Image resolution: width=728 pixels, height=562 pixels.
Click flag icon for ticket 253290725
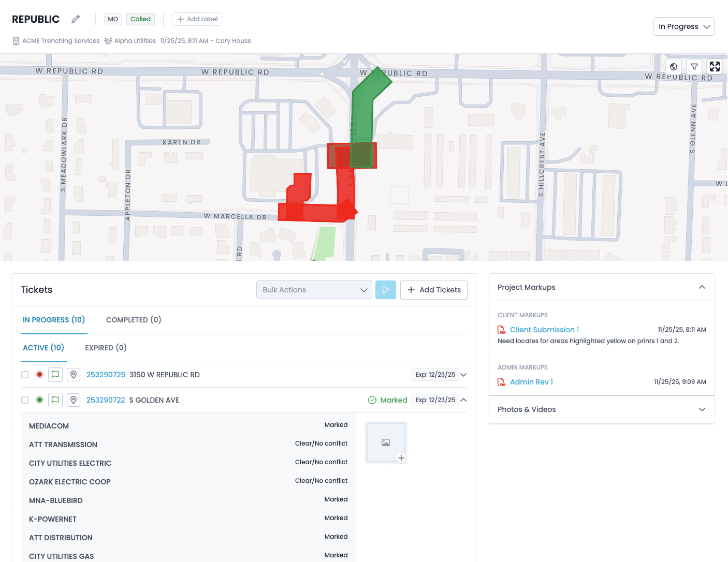point(55,375)
